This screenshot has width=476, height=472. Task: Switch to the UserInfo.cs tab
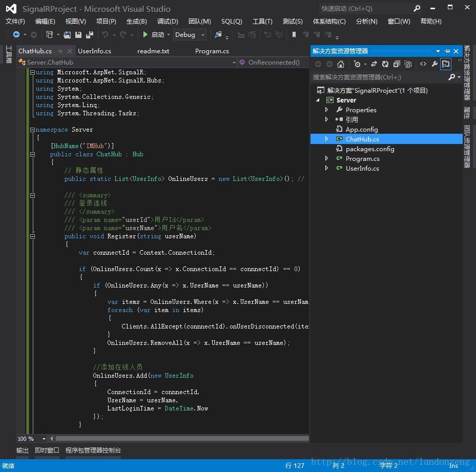point(94,51)
